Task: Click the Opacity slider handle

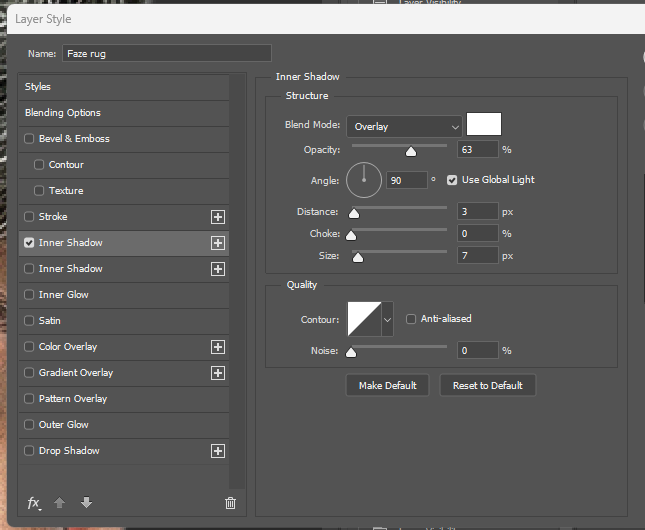Action: pyautogui.click(x=411, y=152)
